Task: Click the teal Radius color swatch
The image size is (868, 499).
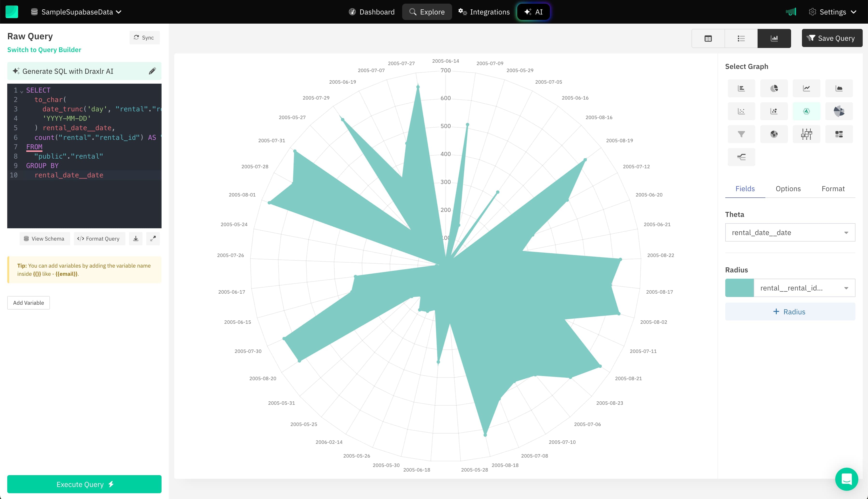Action: pos(739,288)
